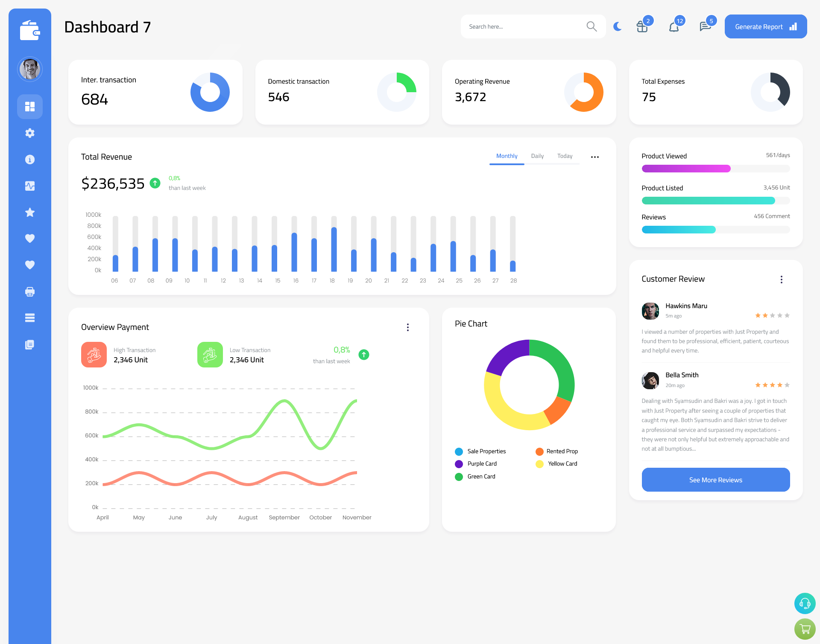This screenshot has width=820, height=644.
Task: Open the list/menu icon in sidebar
Action: point(29,318)
